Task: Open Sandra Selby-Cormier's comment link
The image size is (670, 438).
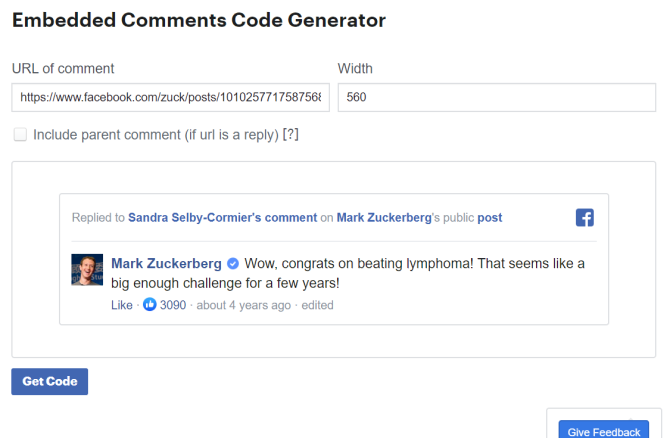Action: [222, 218]
